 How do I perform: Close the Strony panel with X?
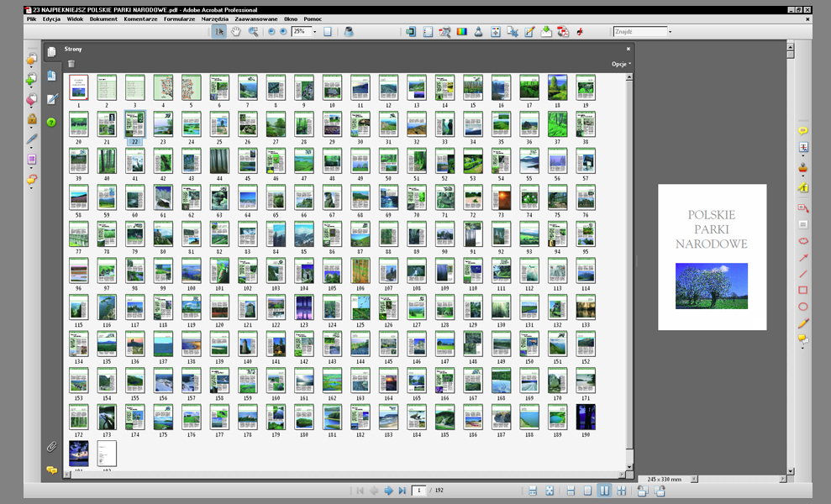click(x=629, y=49)
